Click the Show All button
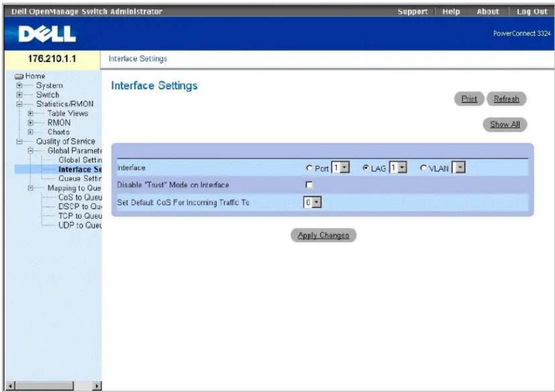 coord(505,124)
